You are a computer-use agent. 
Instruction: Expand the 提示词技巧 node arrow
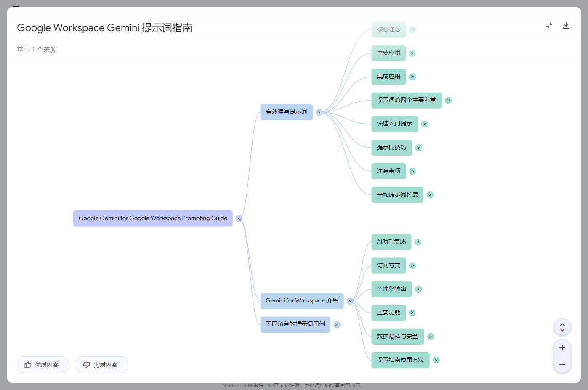(x=418, y=148)
